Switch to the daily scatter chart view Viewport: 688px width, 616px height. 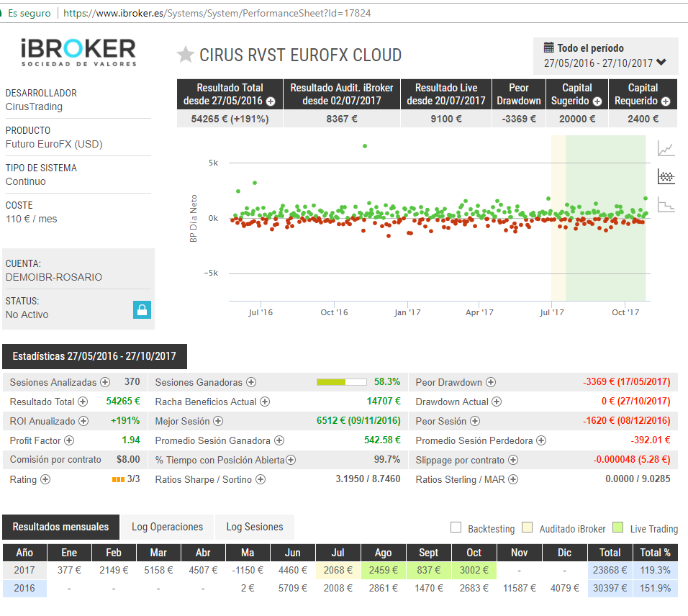tap(666, 176)
